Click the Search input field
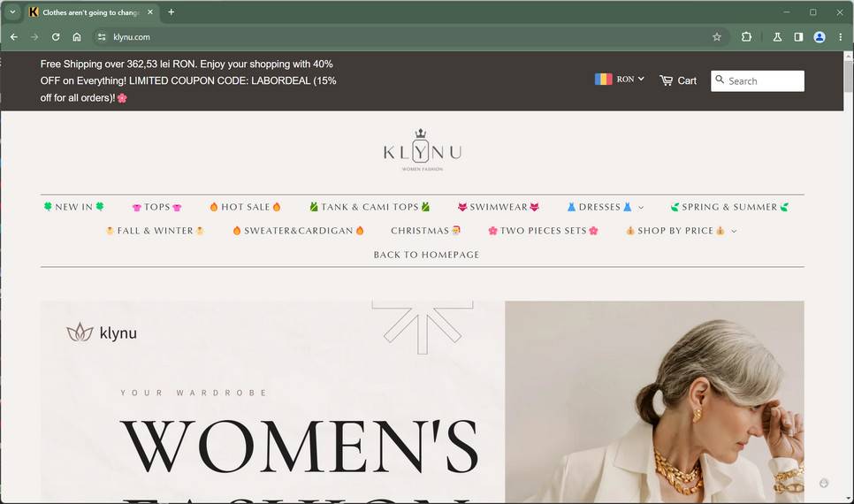 click(x=757, y=80)
